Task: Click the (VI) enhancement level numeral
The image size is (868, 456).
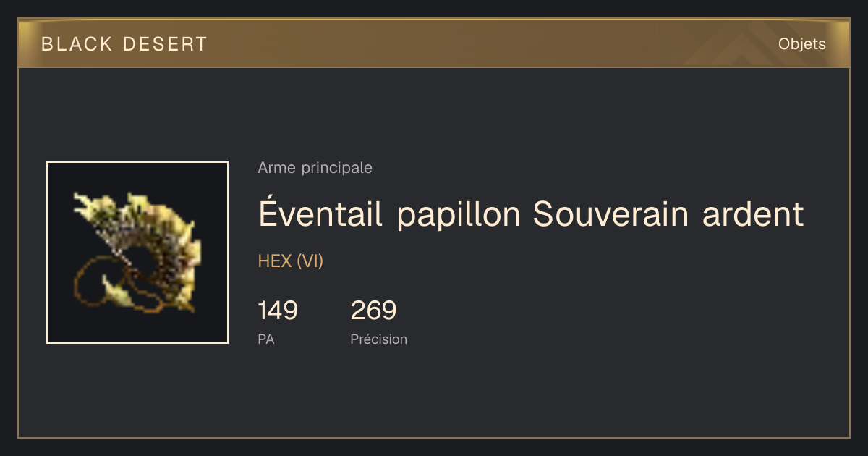Action: click(x=310, y=261)
